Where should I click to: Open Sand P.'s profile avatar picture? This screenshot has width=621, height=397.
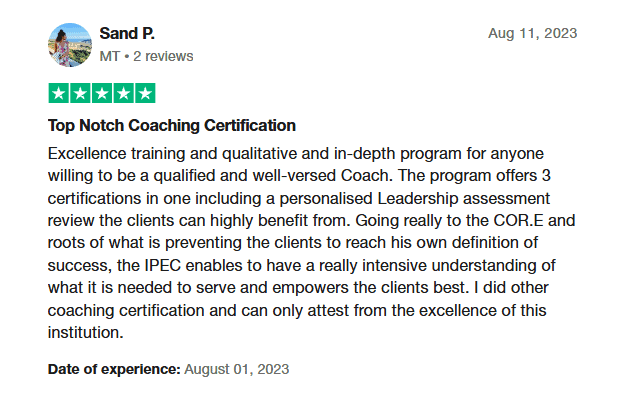coord(70,45)
